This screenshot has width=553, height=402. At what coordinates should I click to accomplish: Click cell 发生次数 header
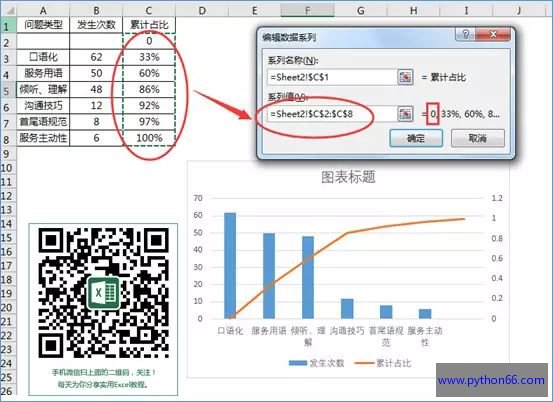pos(96,25)
